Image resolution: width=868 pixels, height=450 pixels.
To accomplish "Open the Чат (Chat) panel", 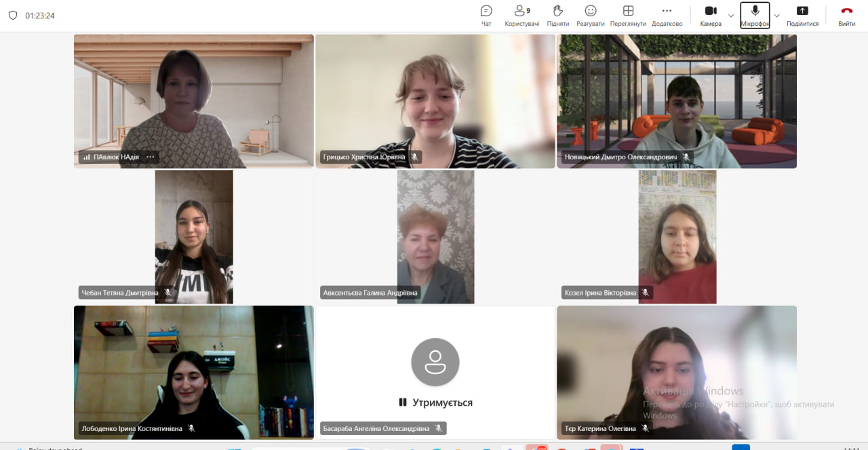I will pyautogui.click(x=486, y=15).
